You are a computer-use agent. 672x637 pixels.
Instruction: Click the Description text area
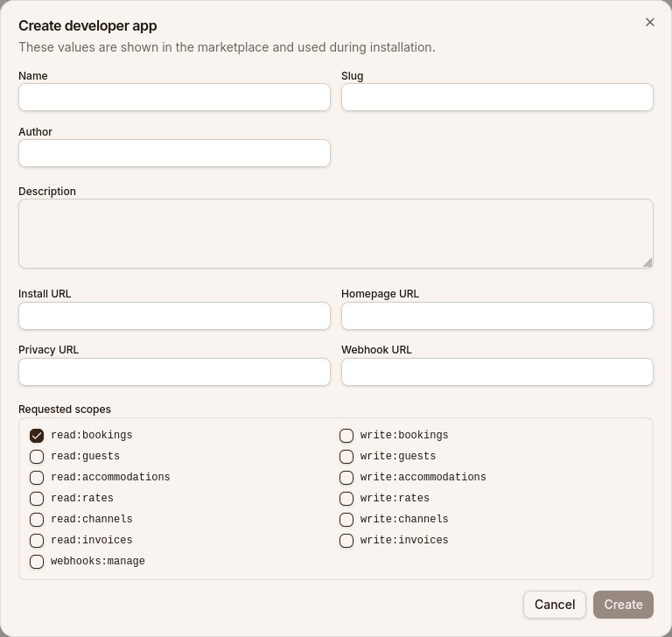336,234
